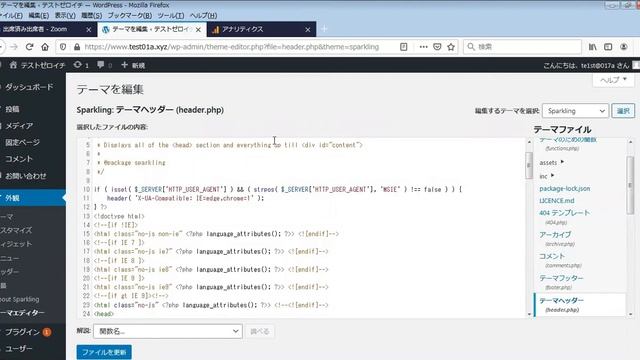Click the 検索 search box
Viewport: 640px width, 360px height.
(522, 47)
